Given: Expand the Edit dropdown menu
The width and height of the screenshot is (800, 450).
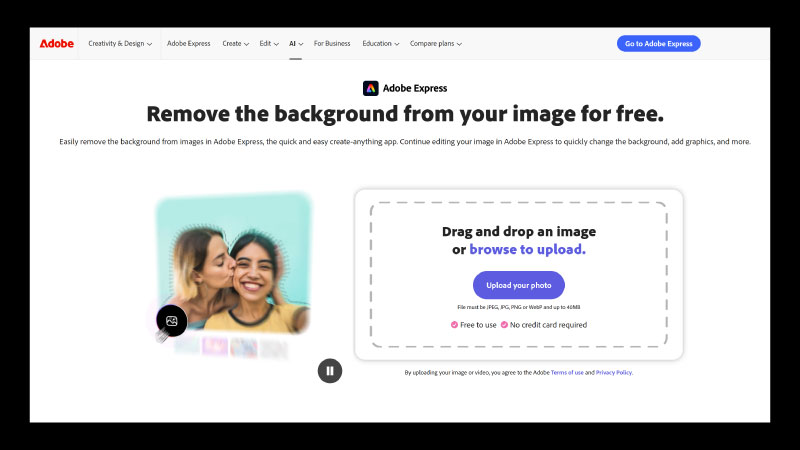Looking at the screenshot, I should point(269,44).
